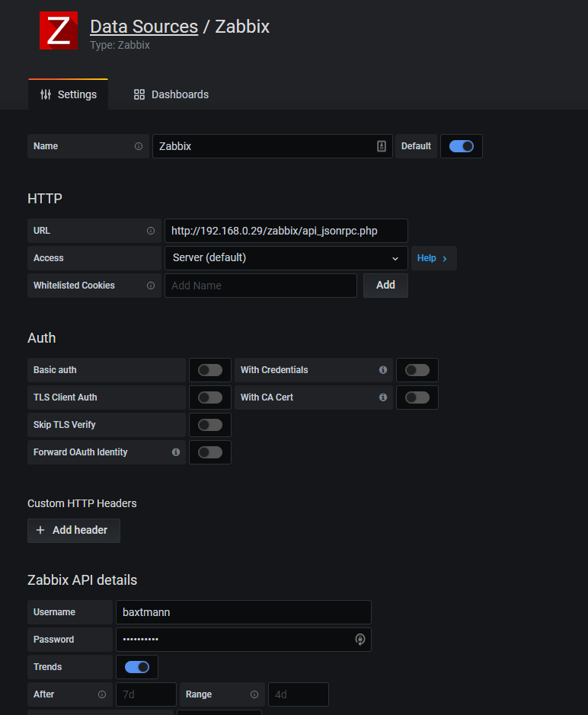Turn off the Trends toggle
Image resolution: width=588 pixels, height=715 pixels.
tap(136, 666)
